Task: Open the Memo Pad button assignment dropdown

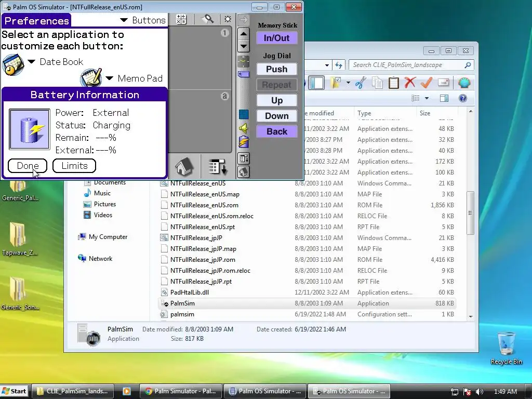Action: click(135, 78)
